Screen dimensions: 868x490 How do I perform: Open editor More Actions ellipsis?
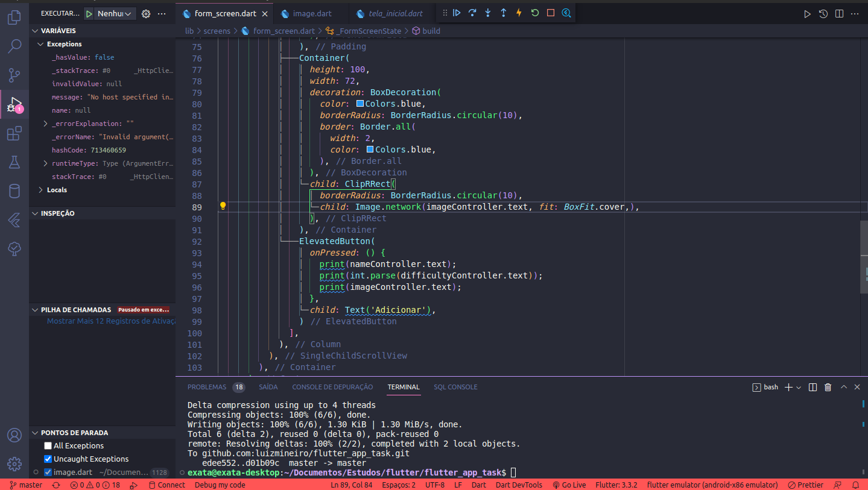click(854, 14)
